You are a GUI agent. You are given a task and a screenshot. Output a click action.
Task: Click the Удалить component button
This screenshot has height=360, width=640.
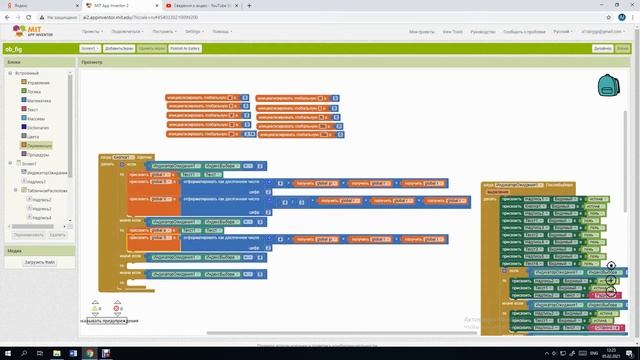[x=57, y=235]
